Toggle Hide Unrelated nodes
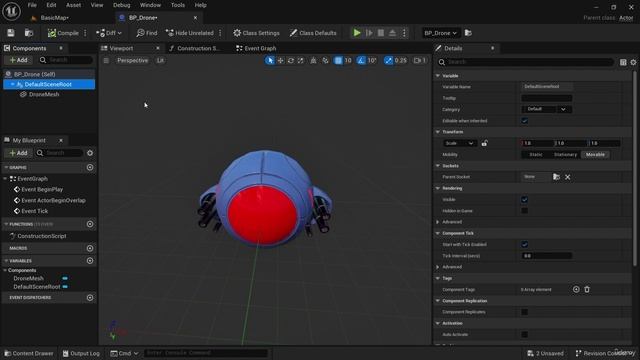Image resolution: width=640 pixels, height=360 pixels. point(190,33)
